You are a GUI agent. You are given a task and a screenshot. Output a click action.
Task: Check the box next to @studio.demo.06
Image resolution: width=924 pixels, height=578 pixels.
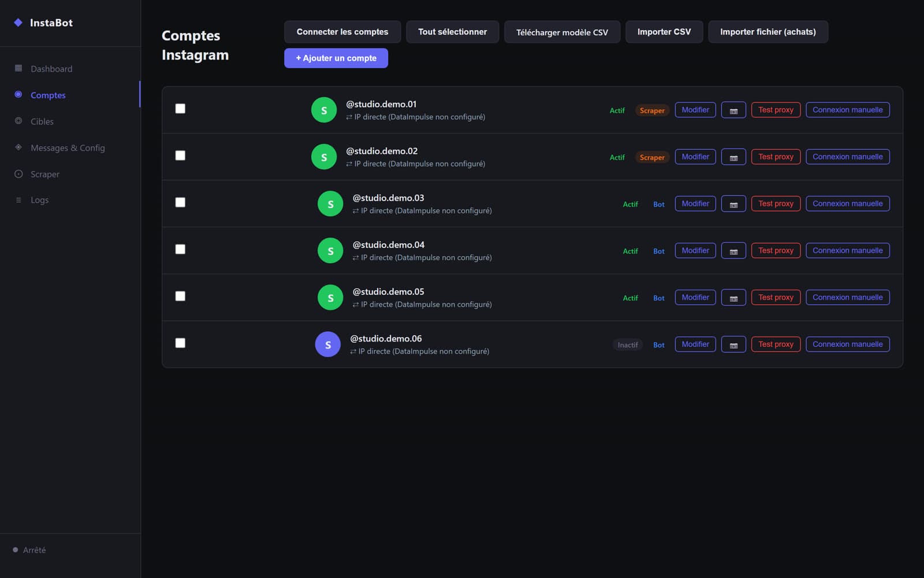coord(180,343)
